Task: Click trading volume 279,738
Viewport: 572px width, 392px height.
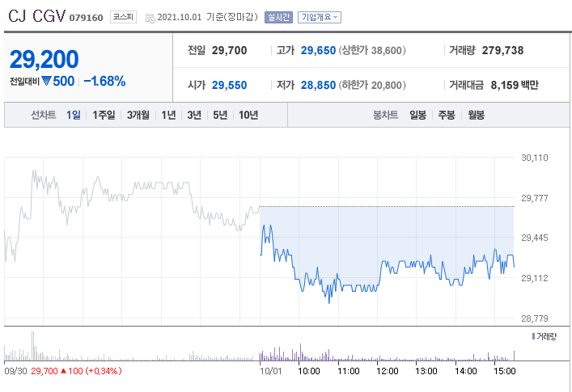Action: click(502, 50)
